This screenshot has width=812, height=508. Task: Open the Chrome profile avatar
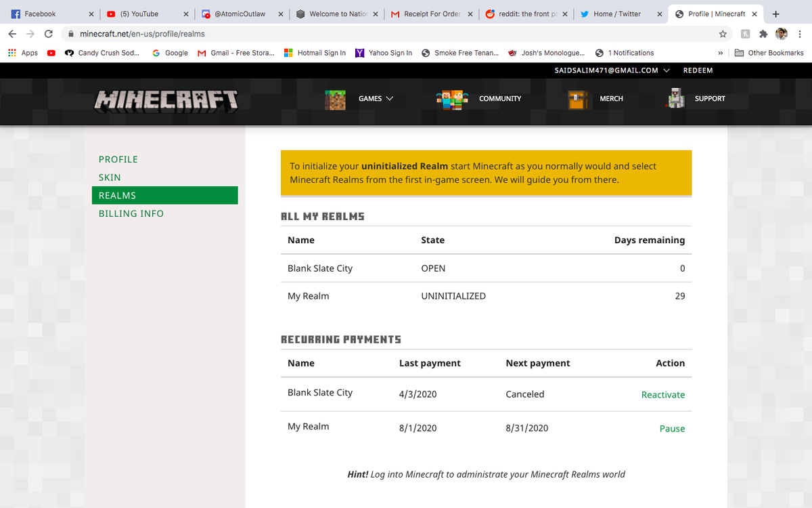pos(782,34)
